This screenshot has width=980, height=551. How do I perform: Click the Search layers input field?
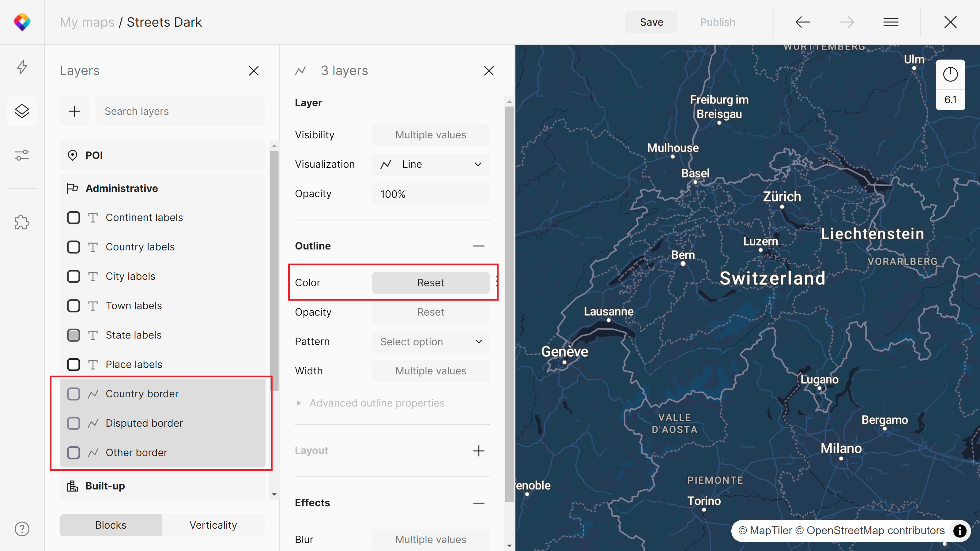(180, 111)
